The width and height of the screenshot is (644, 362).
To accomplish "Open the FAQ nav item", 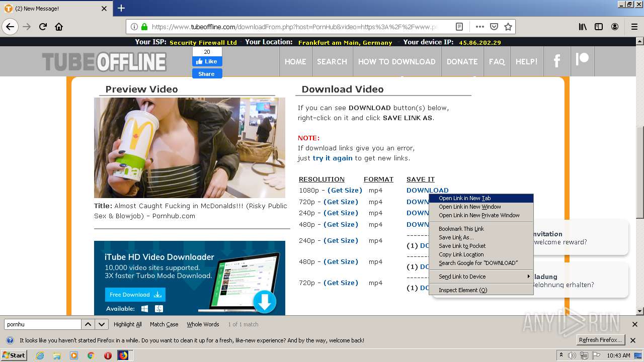I will [497, 61].
